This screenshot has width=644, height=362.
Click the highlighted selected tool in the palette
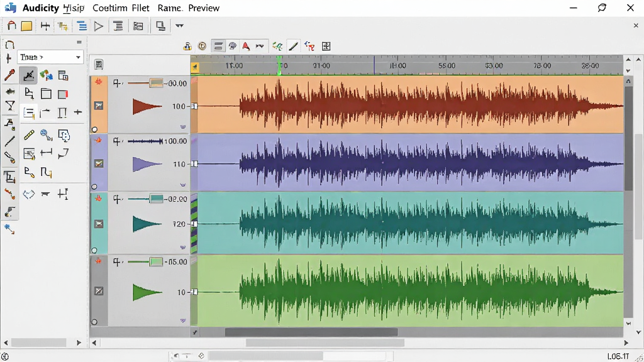(x=28, y=75)
